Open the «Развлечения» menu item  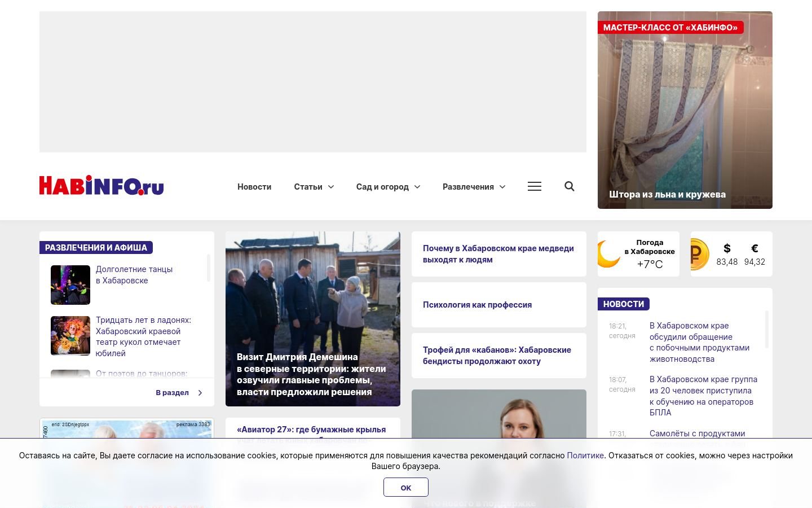(x=468, y=187)
